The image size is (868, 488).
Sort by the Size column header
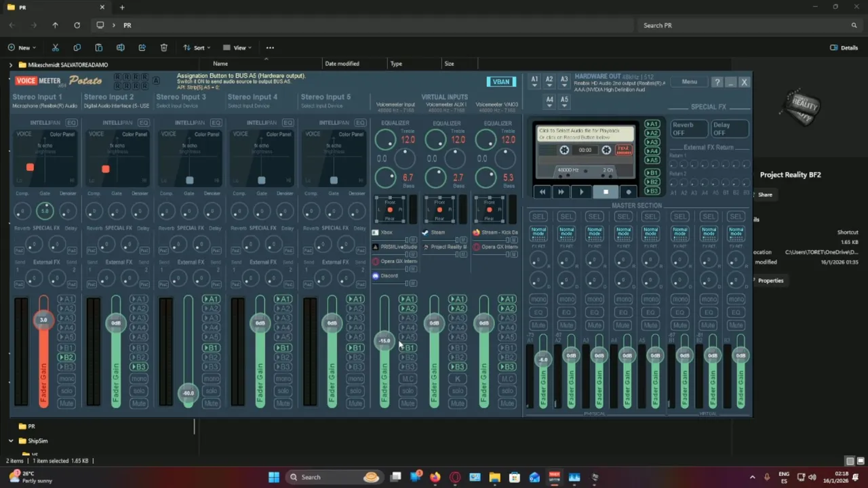tap(449, 64)
